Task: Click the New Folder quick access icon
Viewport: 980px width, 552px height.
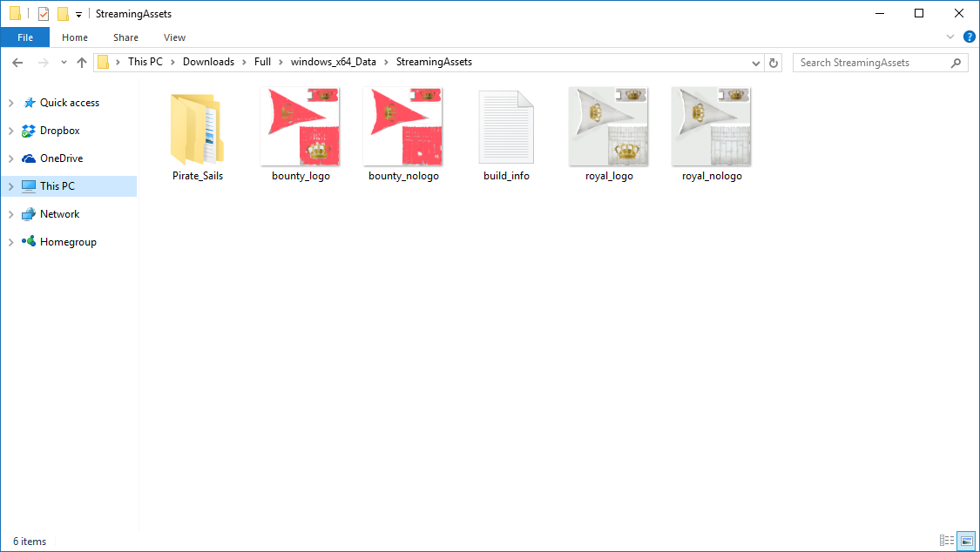Action: click(x=63, y=14)
